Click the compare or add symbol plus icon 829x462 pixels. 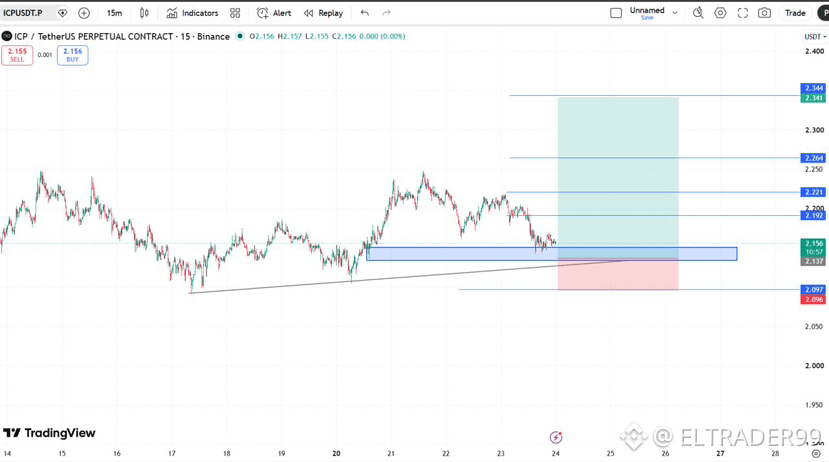point(84,13)
